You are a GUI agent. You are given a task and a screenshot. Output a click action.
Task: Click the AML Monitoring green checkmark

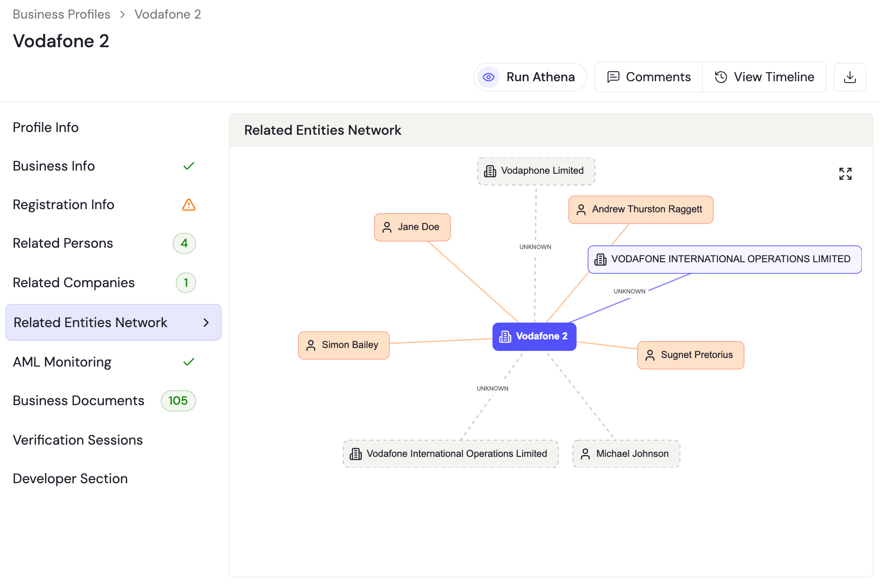click(x=189, y=362)
